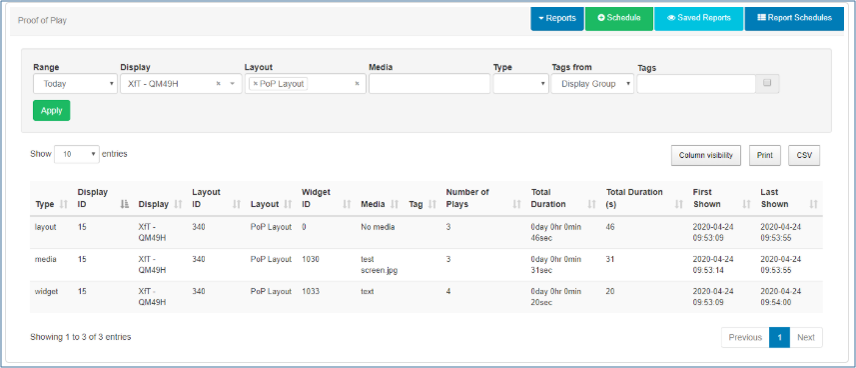The height and width of the screenshot is (368, 856).
Task: Click into the Tags input field
Action: tap(696, 84)
